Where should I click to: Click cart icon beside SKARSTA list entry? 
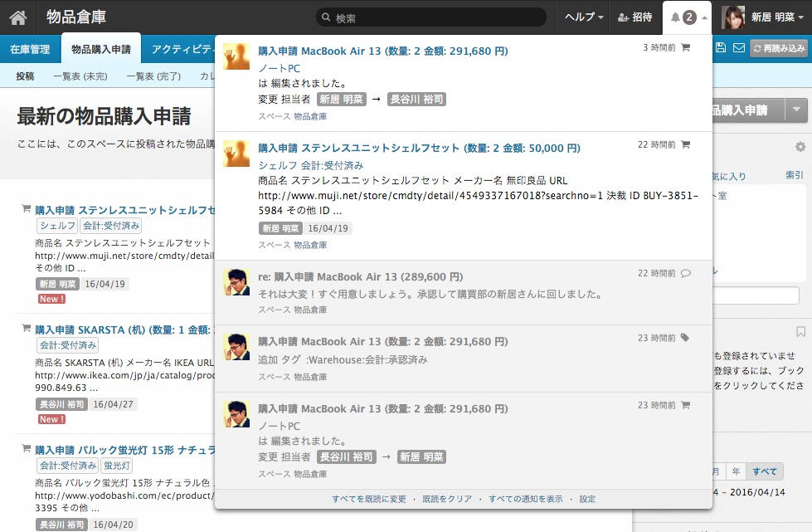click(26, 328)
